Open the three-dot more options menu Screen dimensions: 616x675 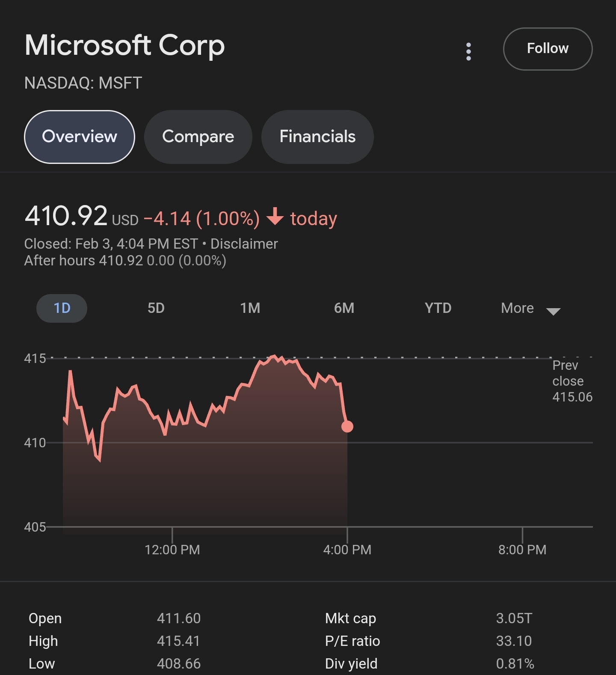(468, 51)
